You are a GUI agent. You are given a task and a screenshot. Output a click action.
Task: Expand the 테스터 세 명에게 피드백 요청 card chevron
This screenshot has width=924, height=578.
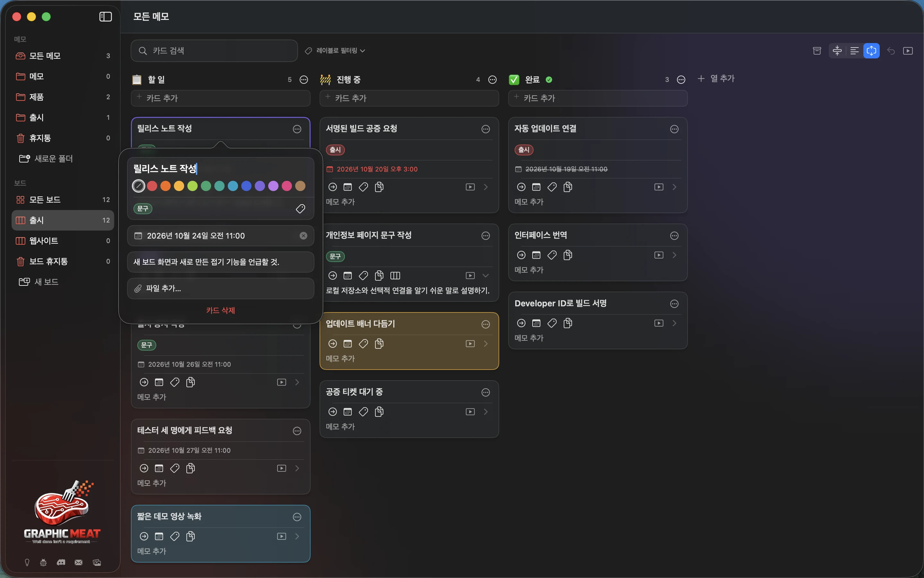(297, 468)
